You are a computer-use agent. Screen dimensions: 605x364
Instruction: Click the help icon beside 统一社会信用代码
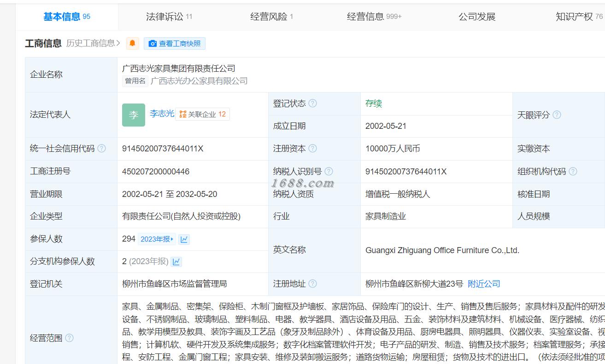click(101, 148)
